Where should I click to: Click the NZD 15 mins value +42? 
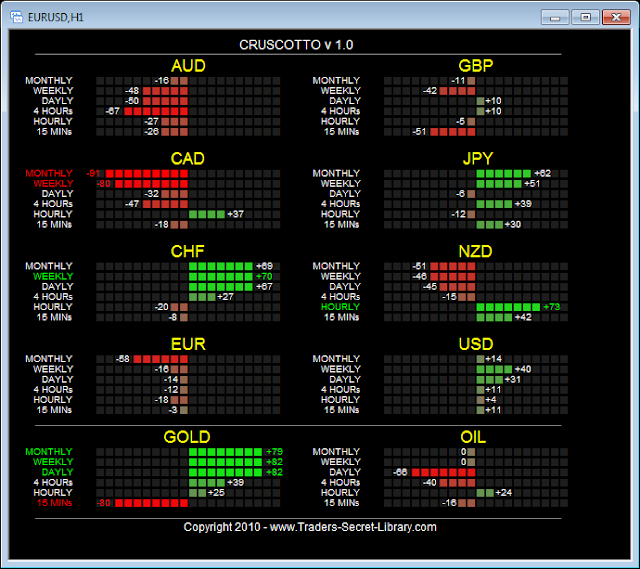coord(523,317)
